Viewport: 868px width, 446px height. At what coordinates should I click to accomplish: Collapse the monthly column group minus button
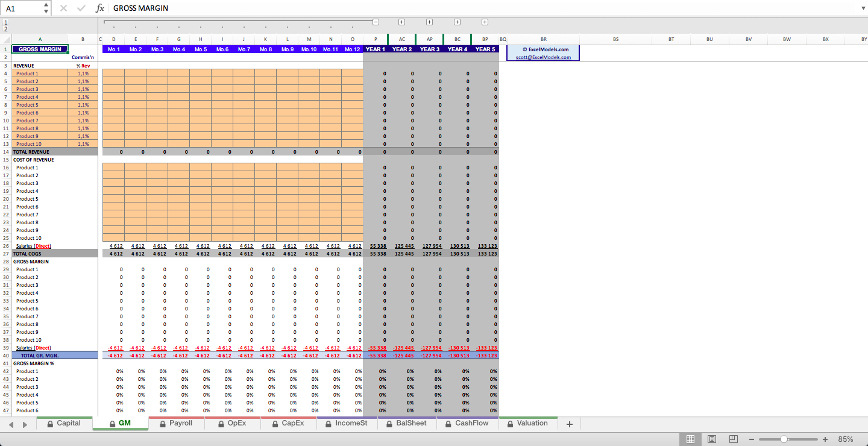point(376,22)
